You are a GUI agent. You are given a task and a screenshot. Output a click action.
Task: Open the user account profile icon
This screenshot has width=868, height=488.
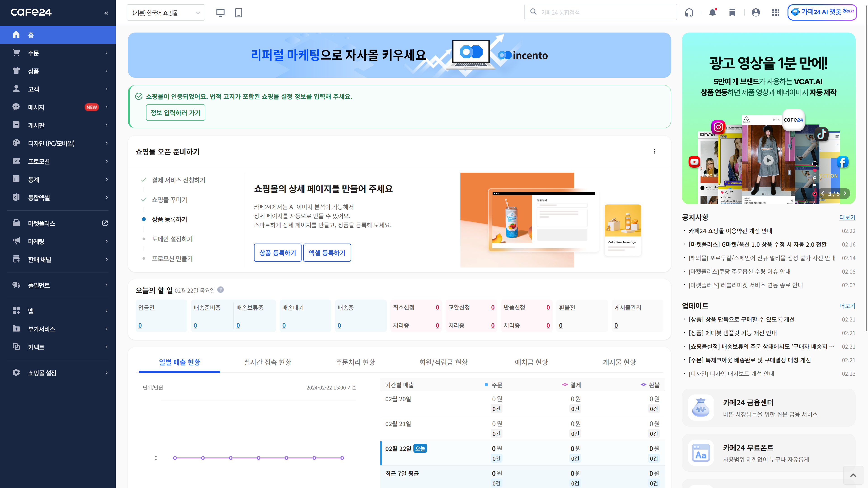(756, 12)
